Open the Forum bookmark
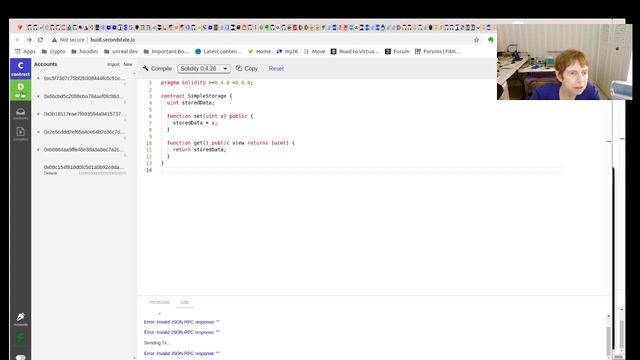 pyautogui.click(x=397, y=51)
